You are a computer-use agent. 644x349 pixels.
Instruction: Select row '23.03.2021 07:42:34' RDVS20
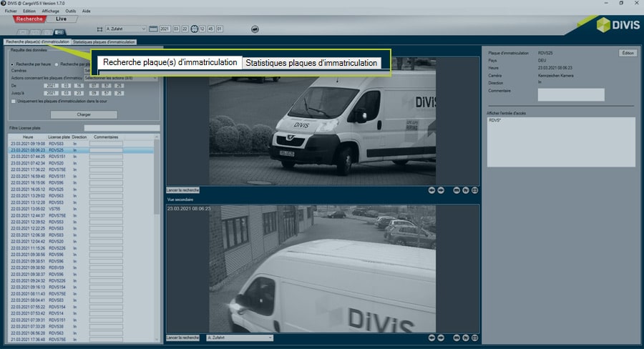point(81,163)
